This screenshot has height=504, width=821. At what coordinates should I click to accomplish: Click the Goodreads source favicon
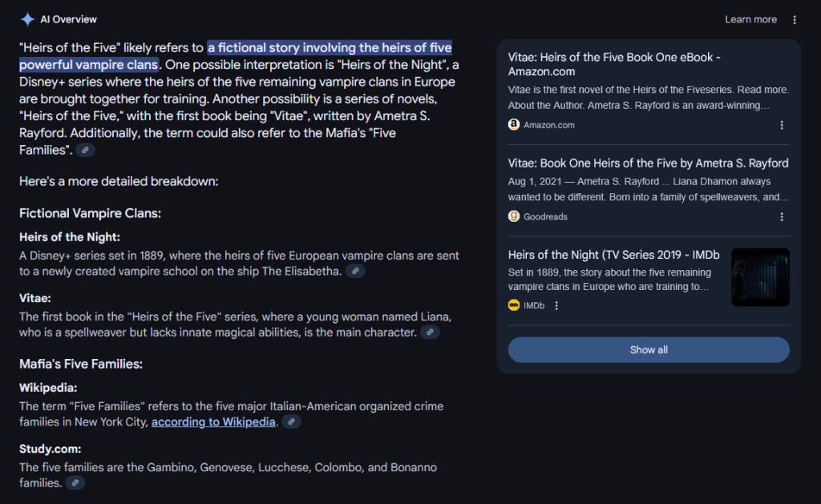[514, 216]
